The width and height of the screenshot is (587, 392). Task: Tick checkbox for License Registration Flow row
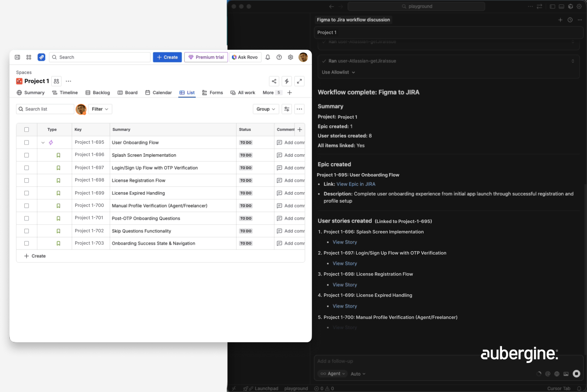click(27, 180)
